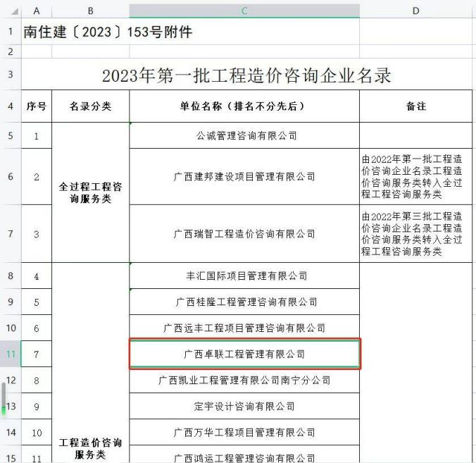
Task: Click header cell '序号'
Action: click(x=37, y=106)
